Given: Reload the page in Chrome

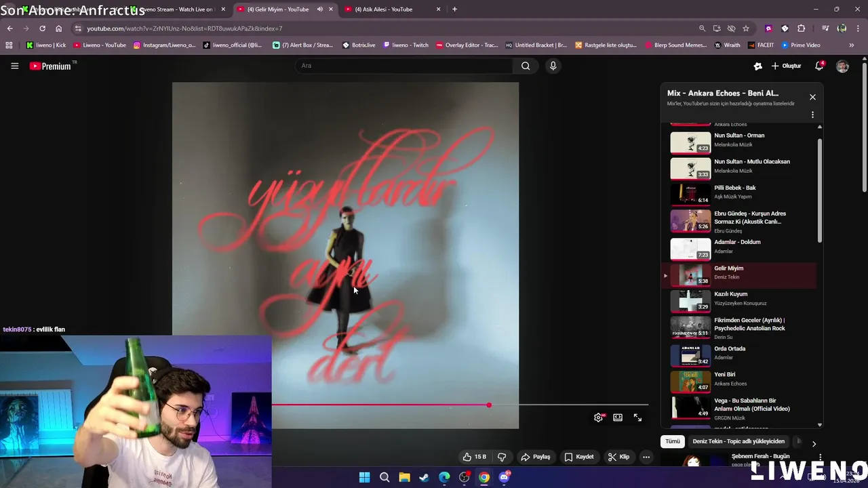Looking at the screenshot, I should pos(42,28).
